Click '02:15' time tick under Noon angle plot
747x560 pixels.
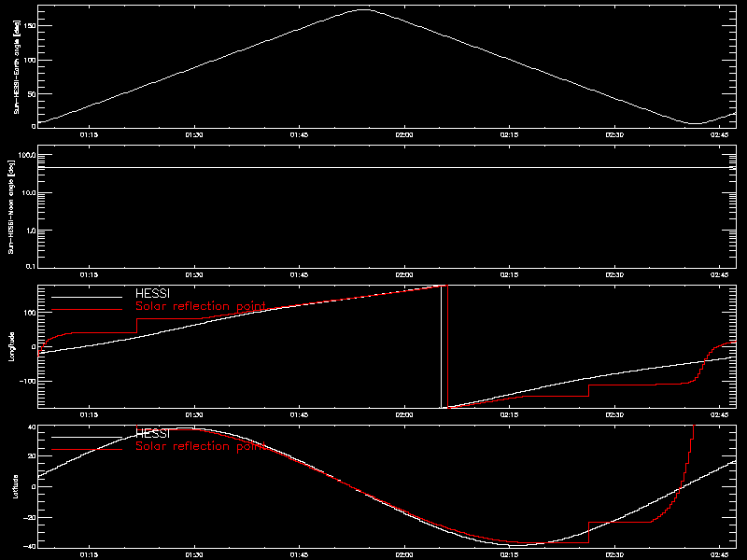(509, 275)
